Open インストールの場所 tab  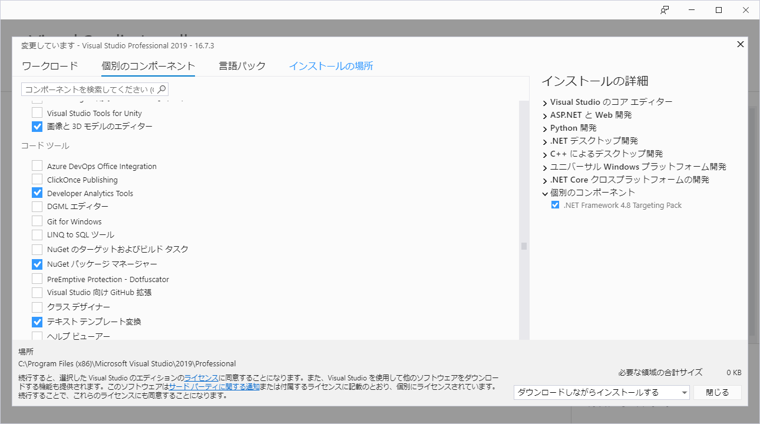point(331,66)
